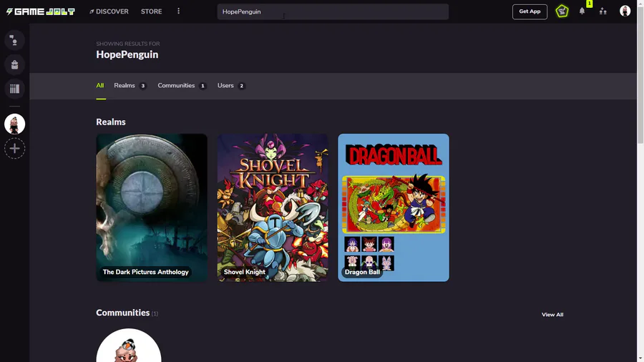Click the Get App button
This screenshot has width=644, height=362.
click(530, 11)
